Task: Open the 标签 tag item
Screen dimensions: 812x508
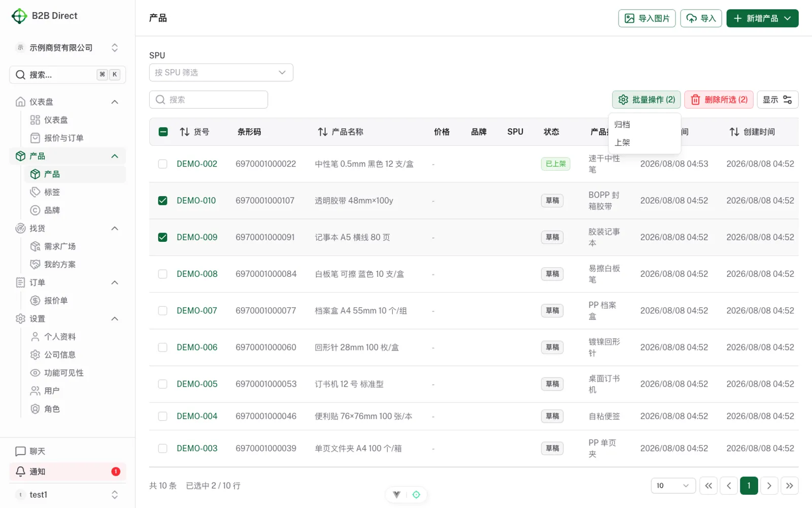Action: pos(75,192)
